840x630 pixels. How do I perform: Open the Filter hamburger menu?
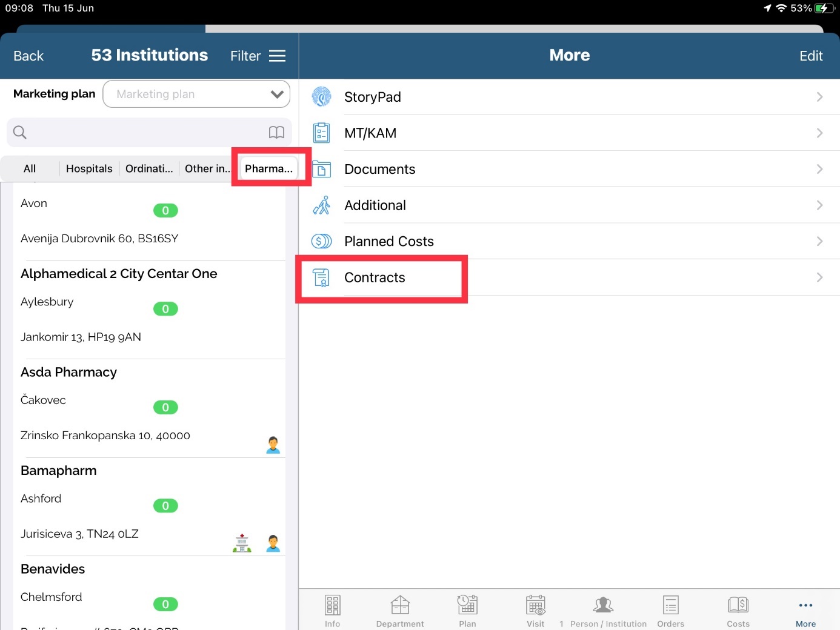tap(277, 56)
